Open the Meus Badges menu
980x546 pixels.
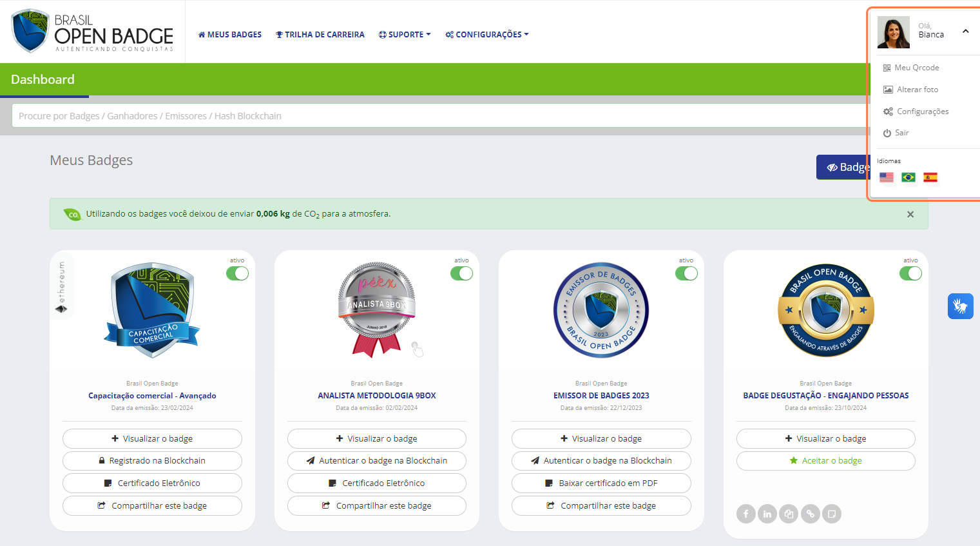(x=230, y=35)
